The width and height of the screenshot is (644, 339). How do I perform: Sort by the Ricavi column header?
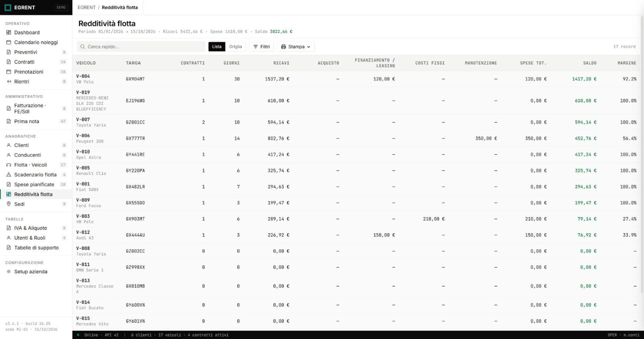click(281, 63)
